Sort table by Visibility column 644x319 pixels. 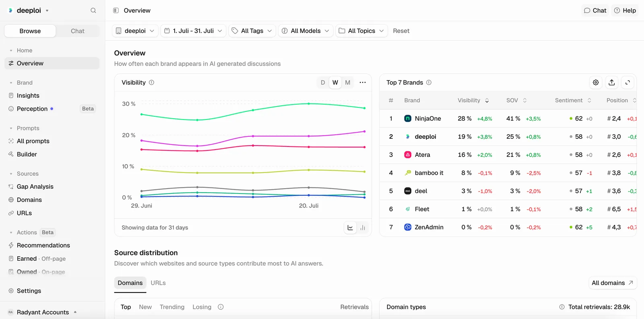[473, 101]
